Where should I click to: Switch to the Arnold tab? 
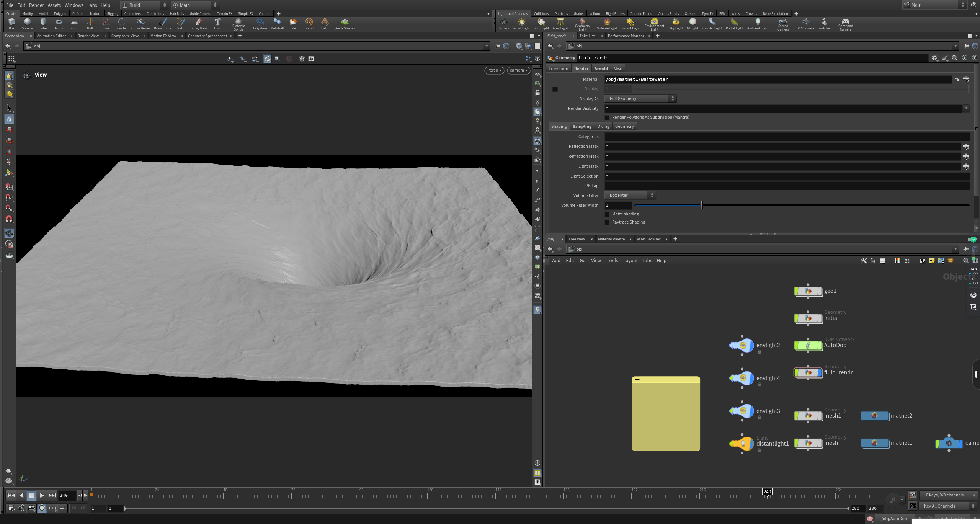point(601,69)
